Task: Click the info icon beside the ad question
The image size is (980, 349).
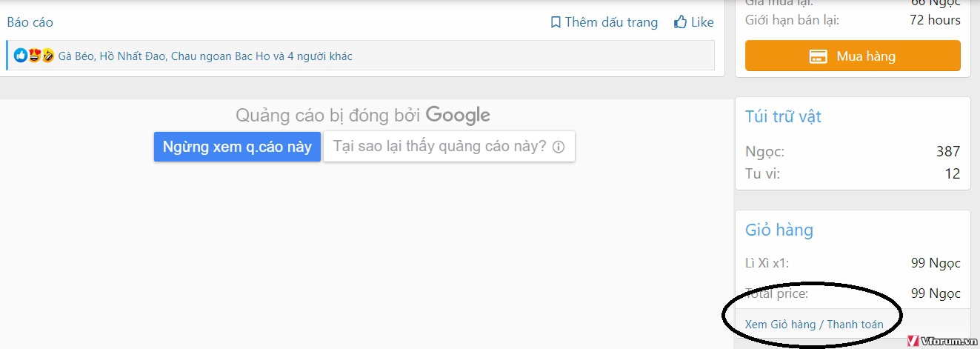Action: (x=559, y=147)
